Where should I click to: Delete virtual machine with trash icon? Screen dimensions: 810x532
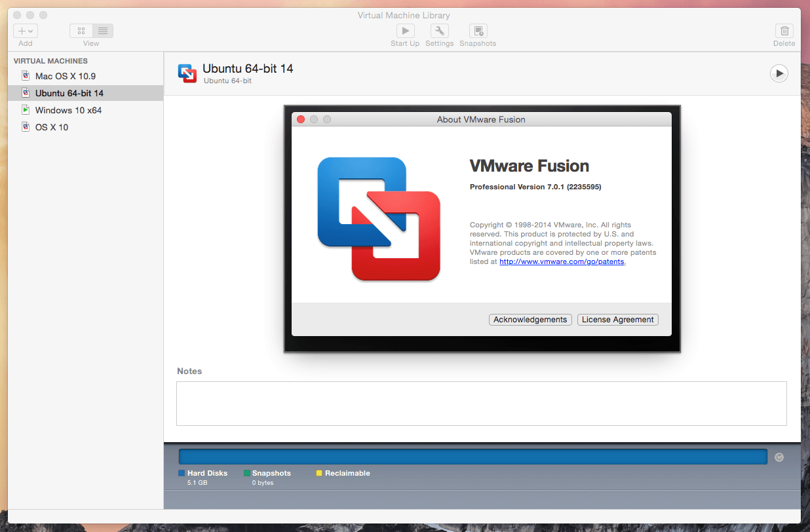point(784,31)
